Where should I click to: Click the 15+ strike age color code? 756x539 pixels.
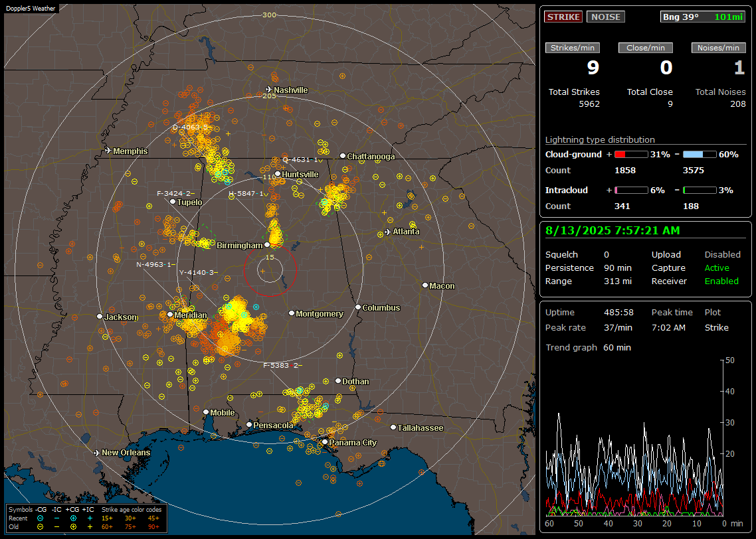(x=107, y=518)
